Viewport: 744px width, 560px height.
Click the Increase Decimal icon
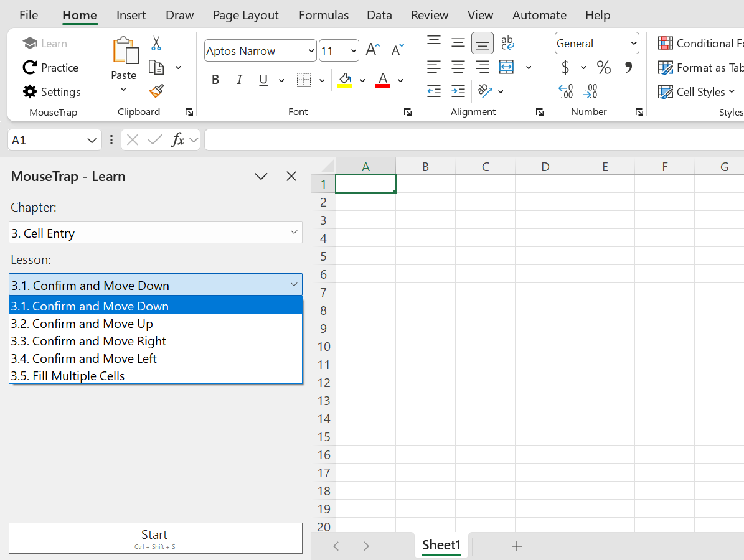(565, 91)
